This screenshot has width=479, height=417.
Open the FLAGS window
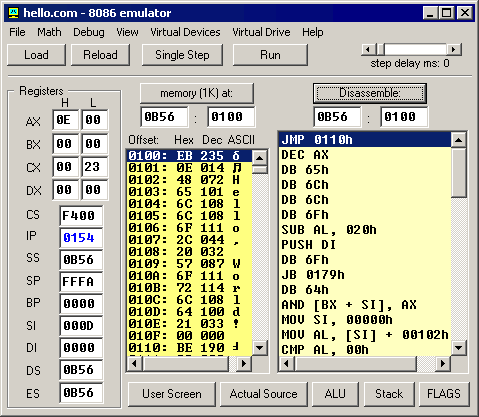(x=444, y=394)
